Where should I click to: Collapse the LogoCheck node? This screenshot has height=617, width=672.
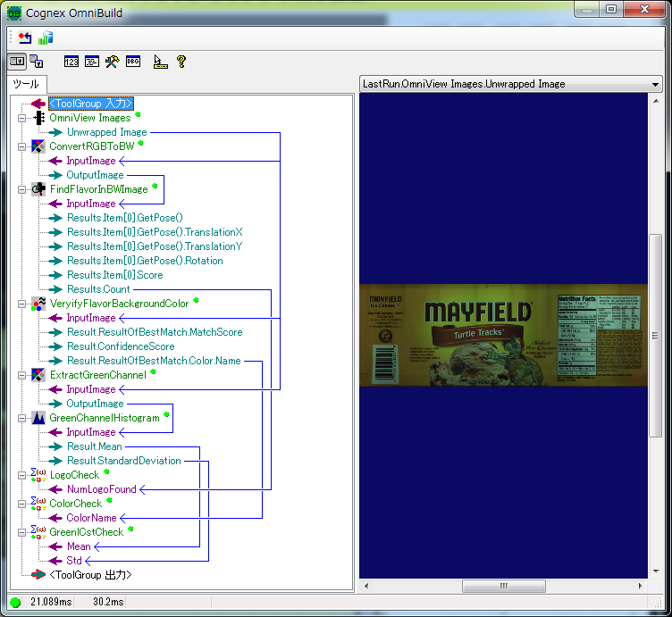pos(21,475)
